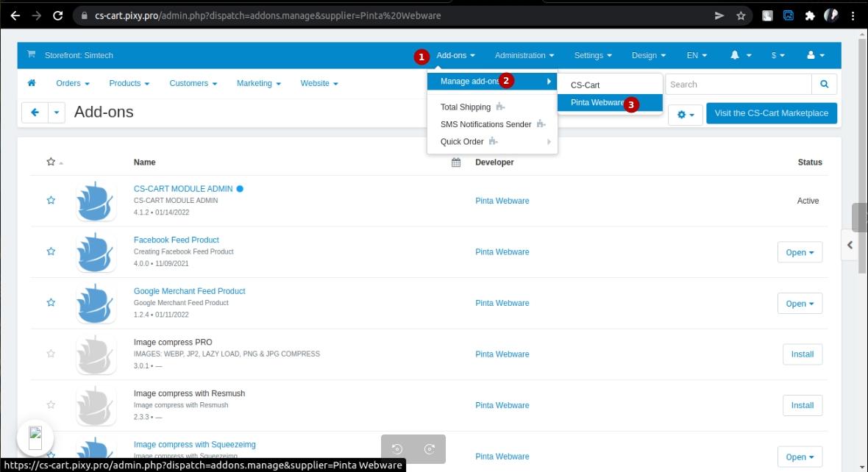Open the Administration menu

click(524, 55)
